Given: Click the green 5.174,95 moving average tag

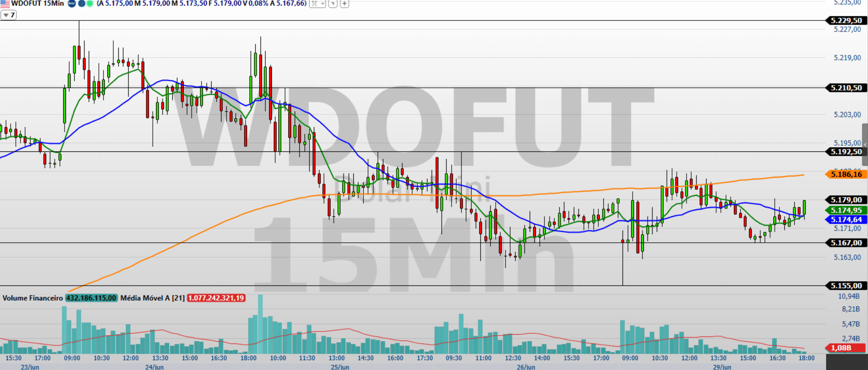Looking at the screenshot, I should tap(846, 210).
